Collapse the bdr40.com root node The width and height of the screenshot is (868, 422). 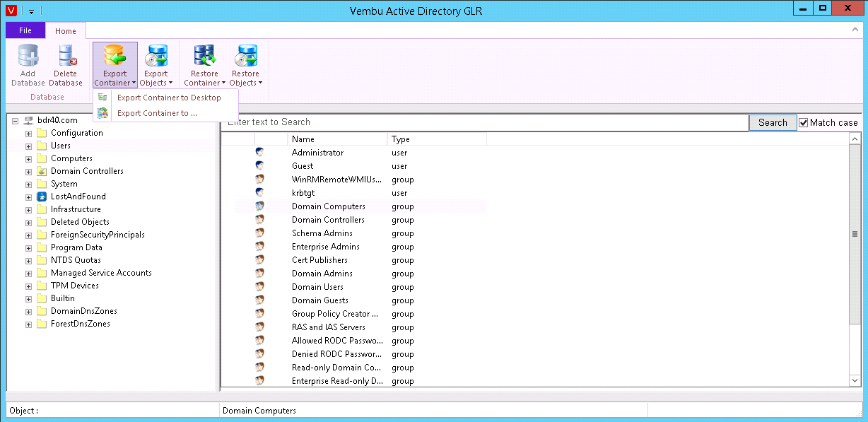pos(16,120)
